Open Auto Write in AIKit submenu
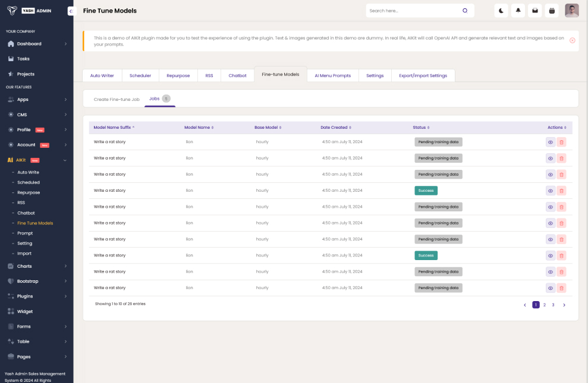This screenshot has height=383, width=588. click(x=28, y=173)
